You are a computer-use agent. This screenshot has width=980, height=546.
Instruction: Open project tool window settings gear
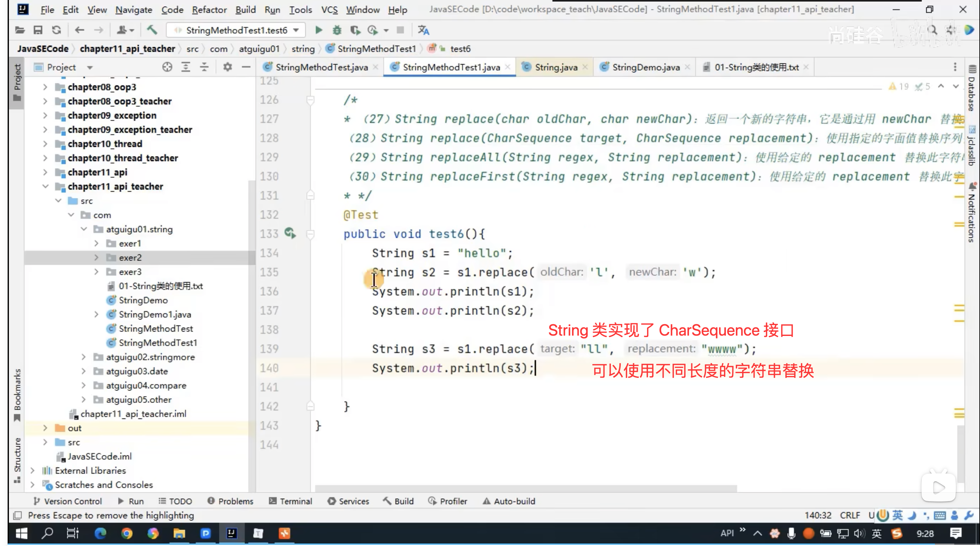click(227, 67)
